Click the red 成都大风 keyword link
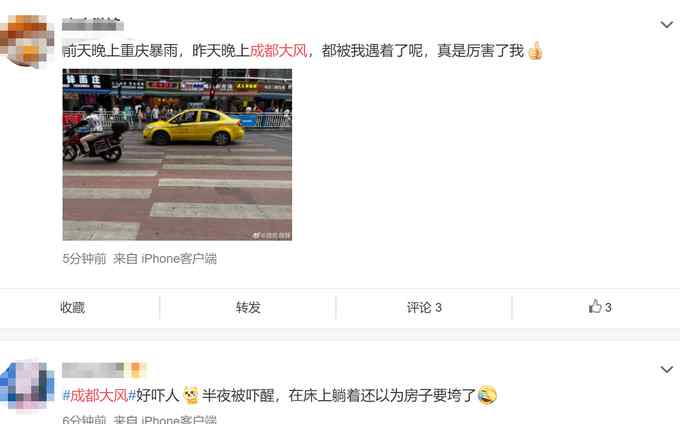 (x=278, y=51)
